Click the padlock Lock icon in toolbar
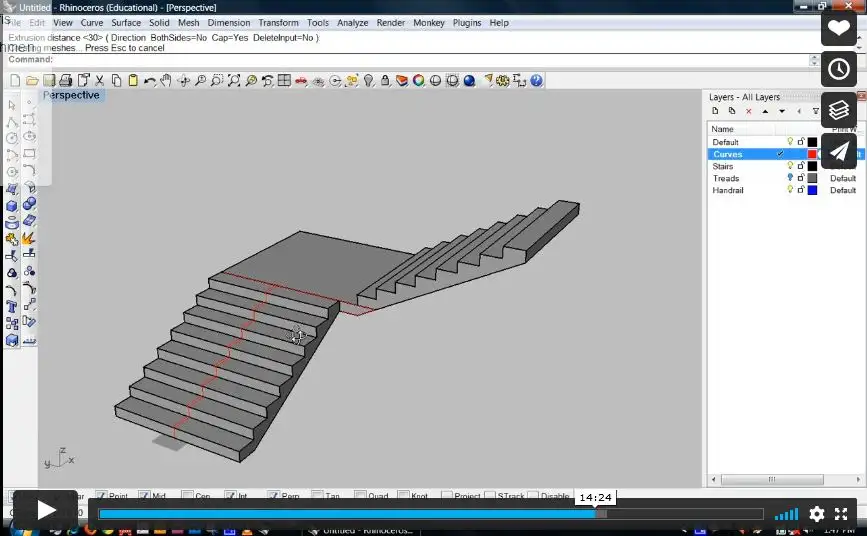Image resolution: width=867 pixels, height=536 pixels. (x=385, y=81)
